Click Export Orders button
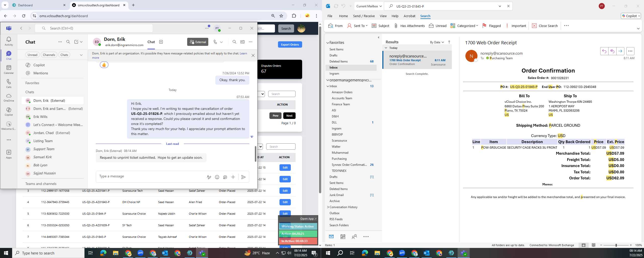Screen dimensions: 644x258 tap(290, 45)
